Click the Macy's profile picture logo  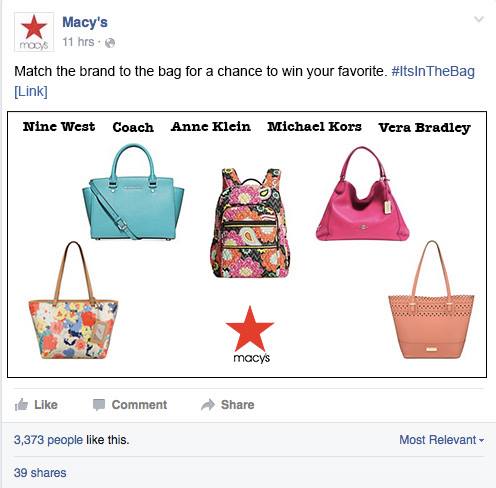pos(34,32)
